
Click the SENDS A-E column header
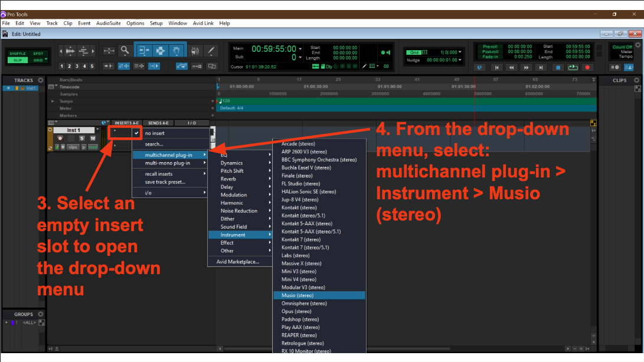coord(158,123)
